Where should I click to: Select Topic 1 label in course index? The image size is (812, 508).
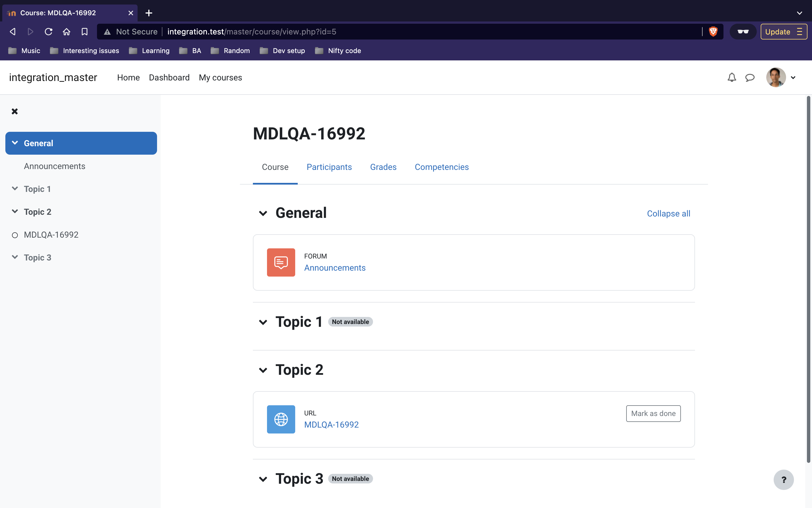tap(37, 189)
